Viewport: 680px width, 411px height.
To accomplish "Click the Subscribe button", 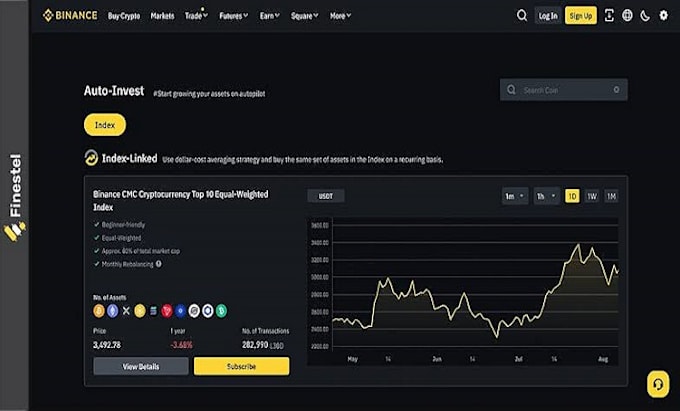I will (242, 366).
